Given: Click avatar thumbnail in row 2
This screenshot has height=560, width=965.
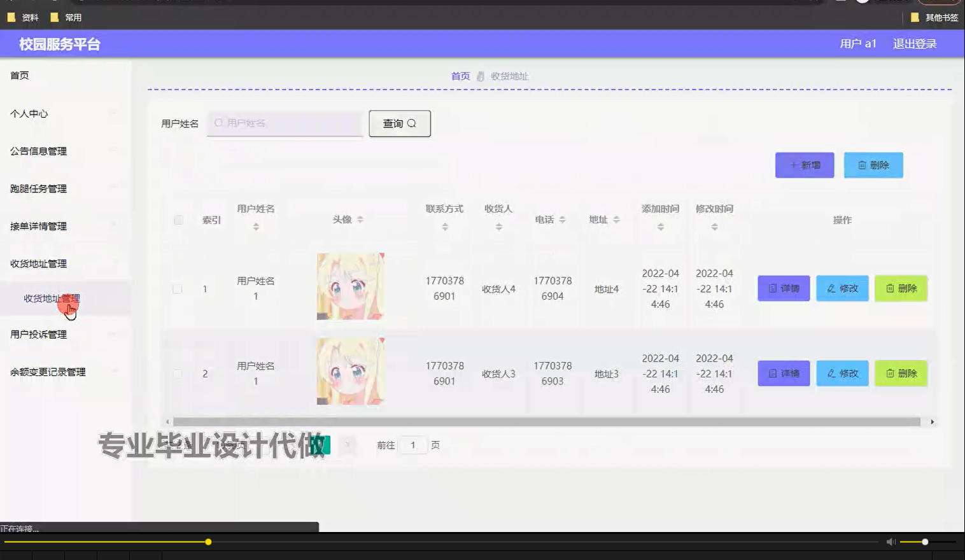Looking at the screenshot, I should tap(351, 372).
